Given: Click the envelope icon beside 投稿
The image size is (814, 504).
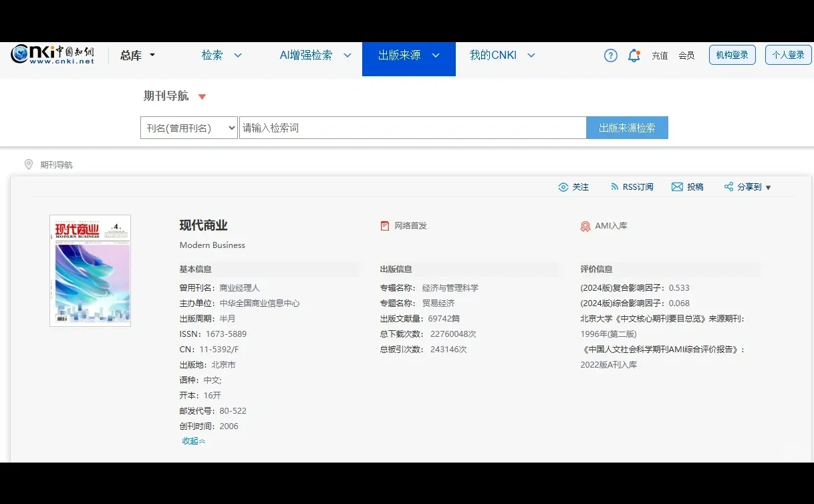Looking at the screenshot, I should tap(677, 187).
